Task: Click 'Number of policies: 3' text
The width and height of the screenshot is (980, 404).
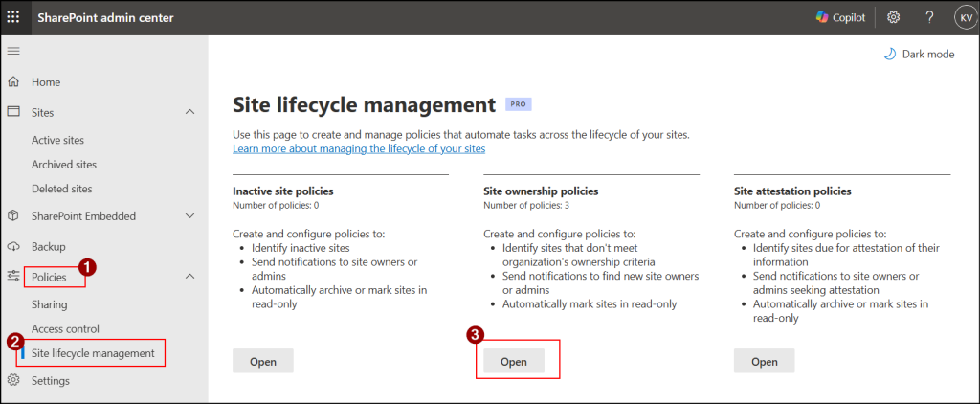Action: 526,205
